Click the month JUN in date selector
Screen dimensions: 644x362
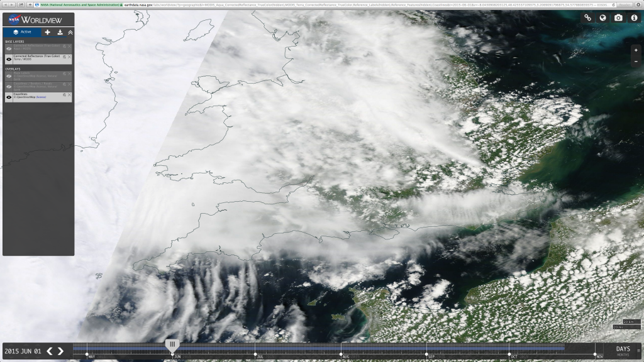tap(26, 351)
